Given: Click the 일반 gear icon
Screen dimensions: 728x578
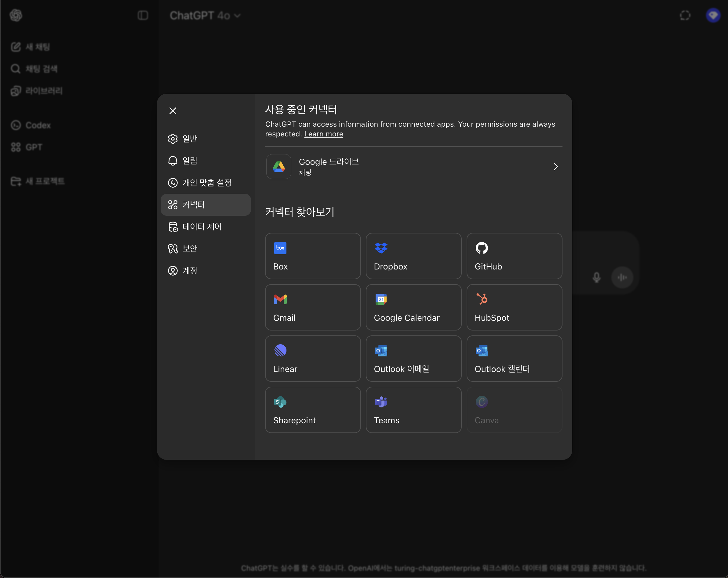Looking at the screenshot, I should [x=173, y=139].
